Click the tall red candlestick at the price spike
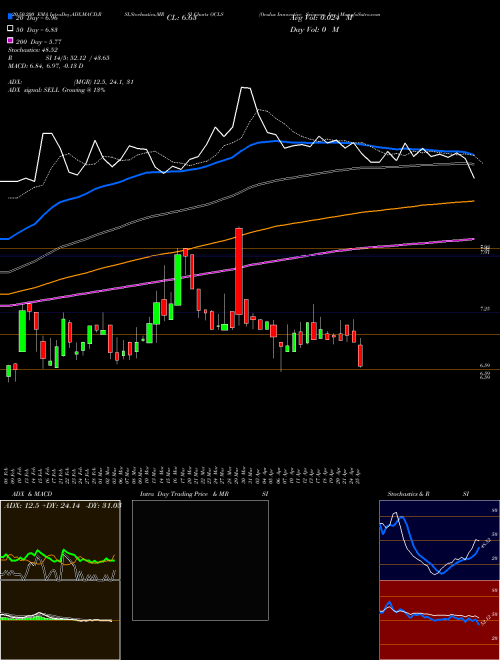 239,271
